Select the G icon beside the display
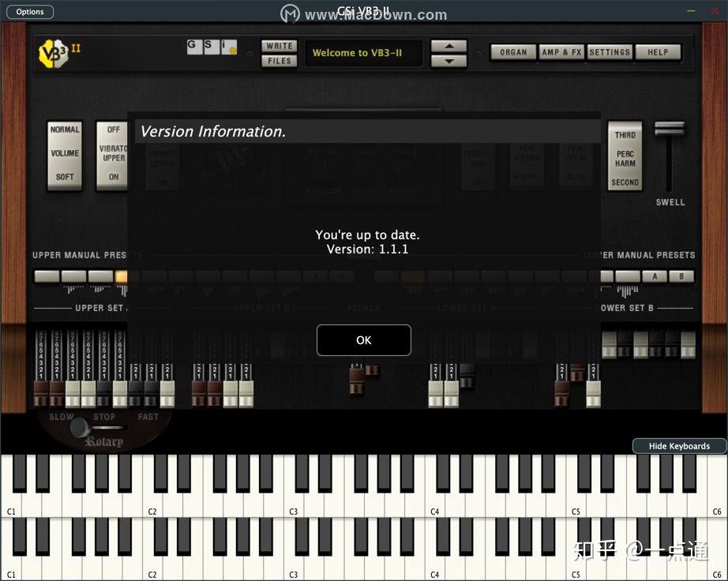Image resolution: width=728 pixels, height=581 pixels. coord(193,47)
